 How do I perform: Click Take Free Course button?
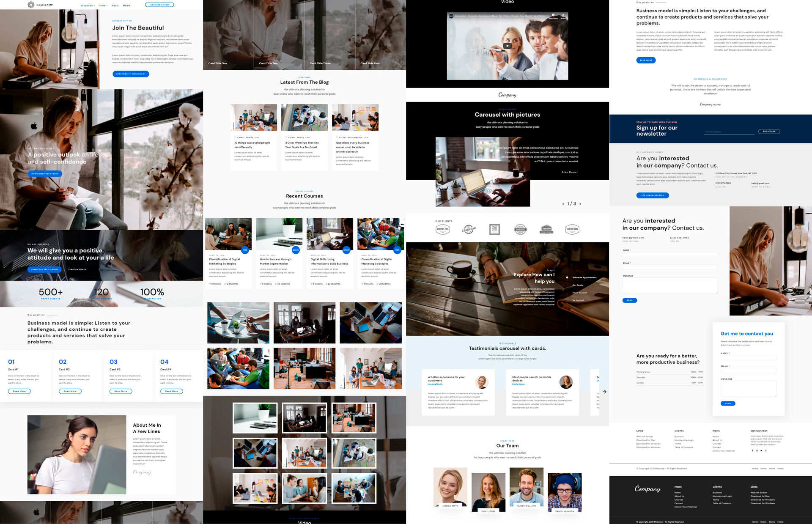click(x=159, y=5)
